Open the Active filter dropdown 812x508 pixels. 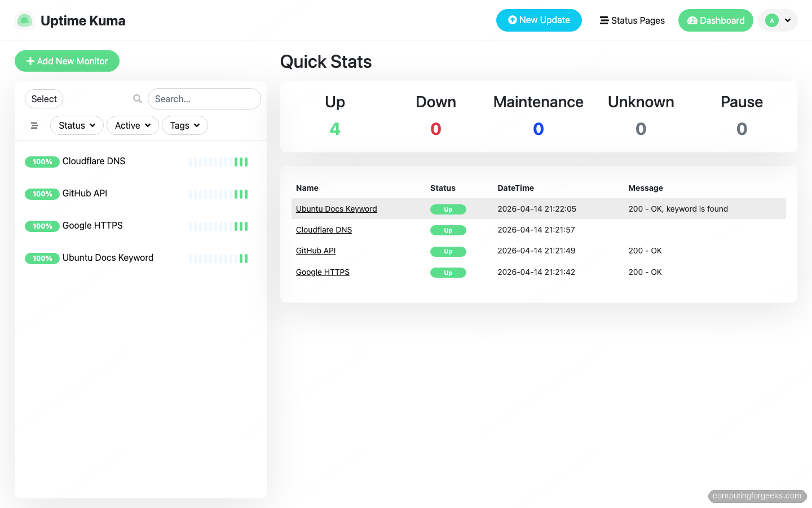tap(133, 125)
